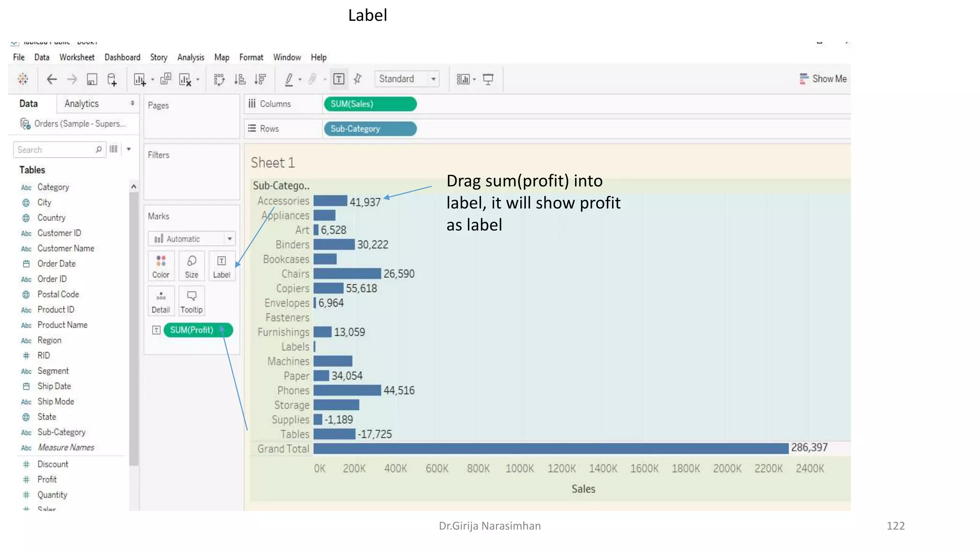Click the Tooltip marks card button
The image size is (980, 551).
191,302
